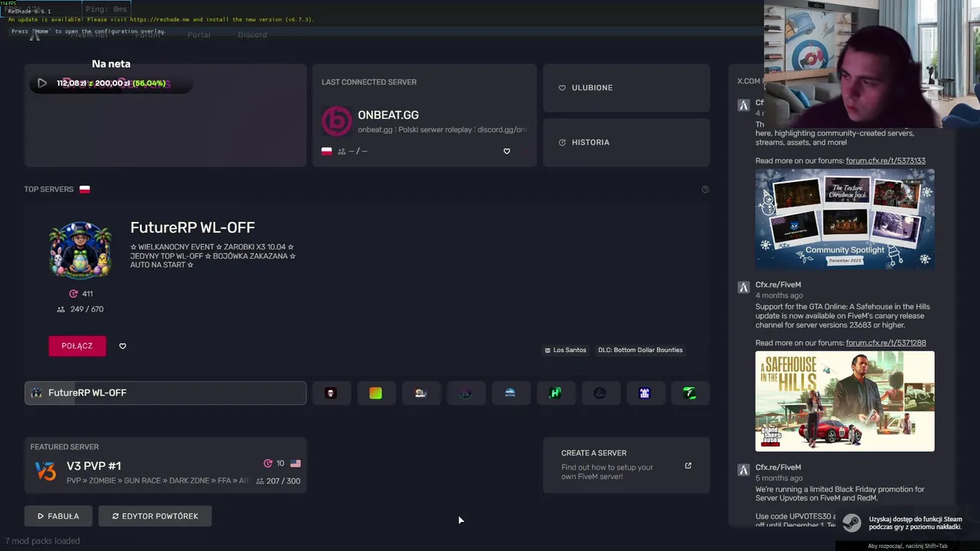980x551 pixels.
Task: Click avatar beside the Safehouse news post
Action: (x=743, y=288)
